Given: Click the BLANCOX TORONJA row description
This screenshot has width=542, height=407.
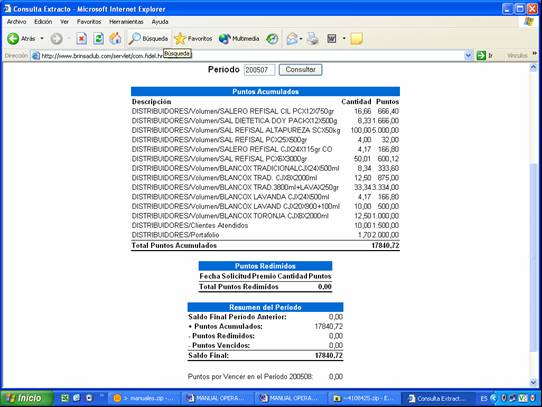Looking at the screenshot, I should [230, 216].
